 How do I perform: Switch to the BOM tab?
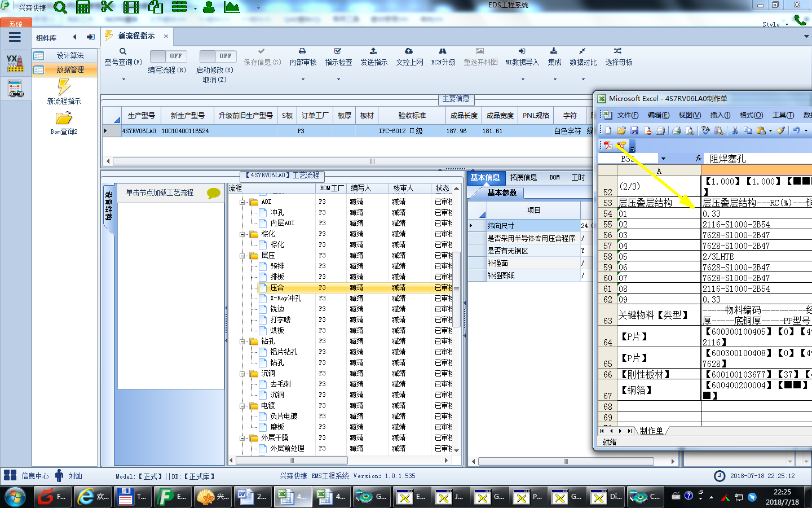click(x=554, y=177)
